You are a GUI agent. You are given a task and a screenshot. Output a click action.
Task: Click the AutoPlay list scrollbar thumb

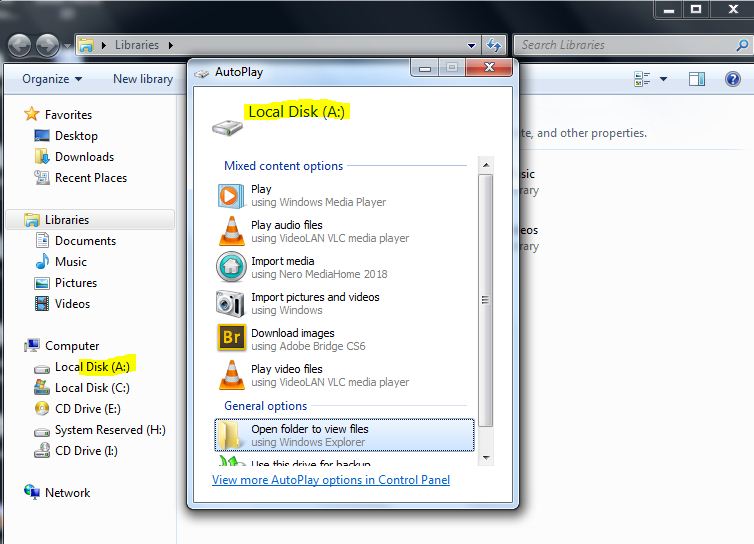(486, 300)
